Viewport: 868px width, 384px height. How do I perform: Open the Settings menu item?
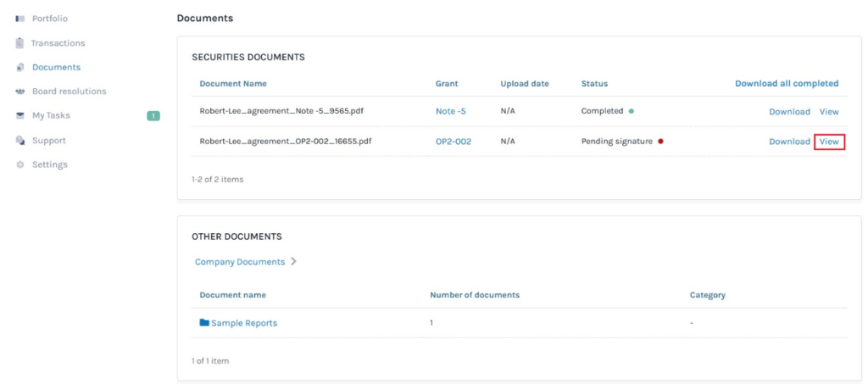point(49,165)
